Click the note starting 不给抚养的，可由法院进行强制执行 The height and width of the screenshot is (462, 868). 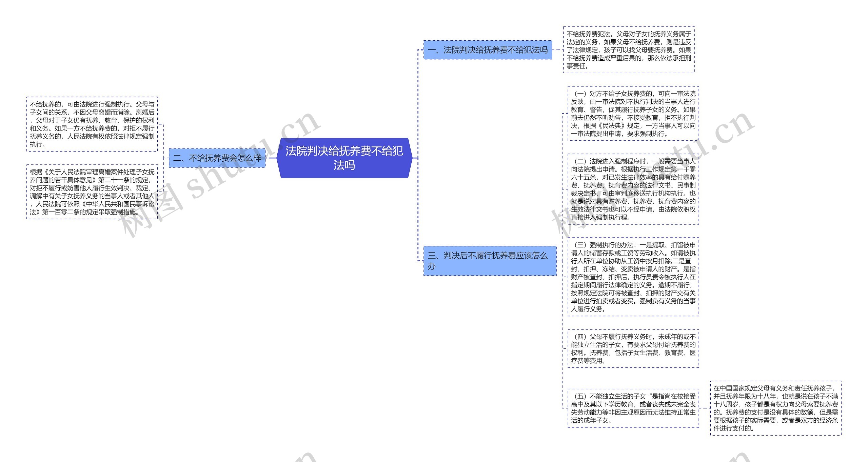point(92,124)
